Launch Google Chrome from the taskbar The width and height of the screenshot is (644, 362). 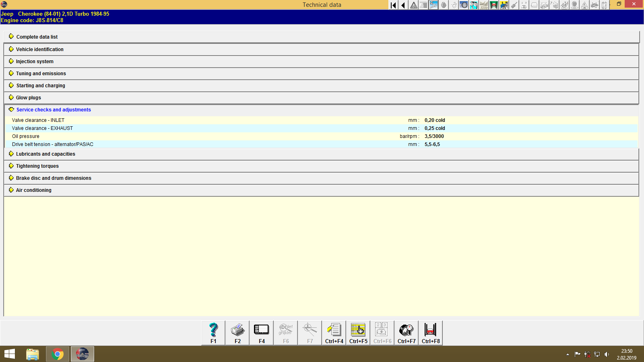(57, 354)
